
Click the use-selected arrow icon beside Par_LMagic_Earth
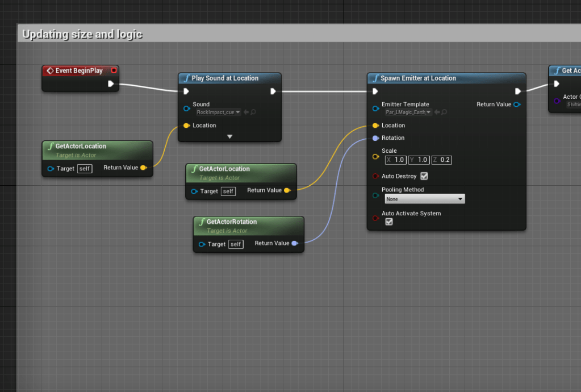click(x=437, y=112)
